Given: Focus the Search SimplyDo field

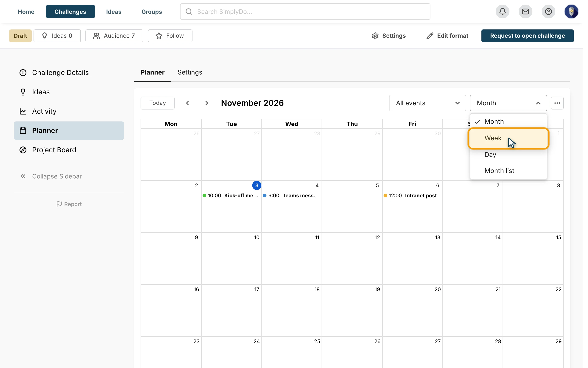Looking at the screenshot, I should [x=305, y=11].
